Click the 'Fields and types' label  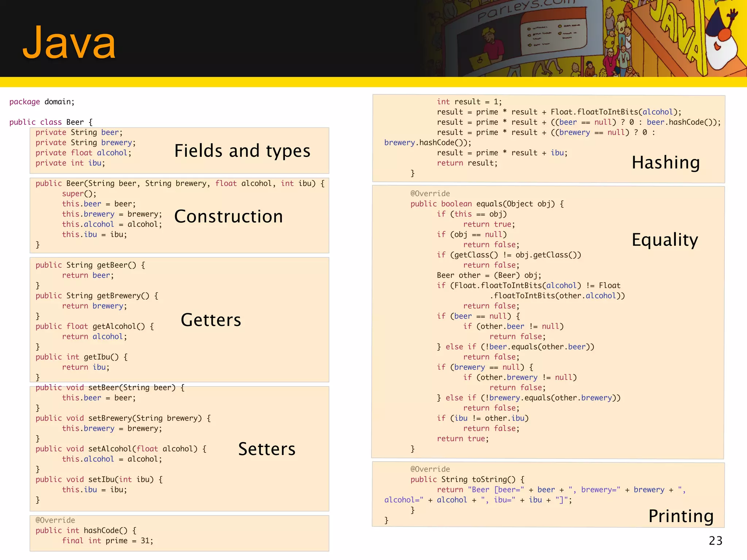[x=242, y=151]
